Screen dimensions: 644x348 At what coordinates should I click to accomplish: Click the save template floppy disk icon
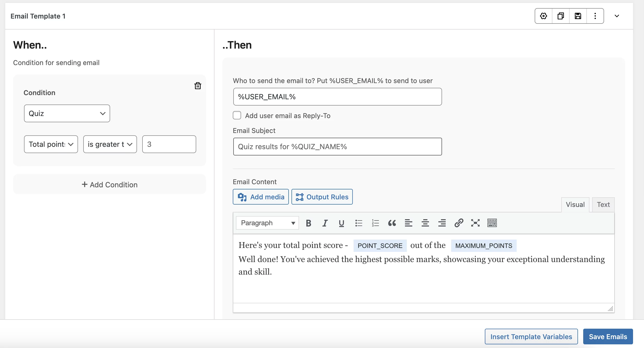[x=578, y=16]
